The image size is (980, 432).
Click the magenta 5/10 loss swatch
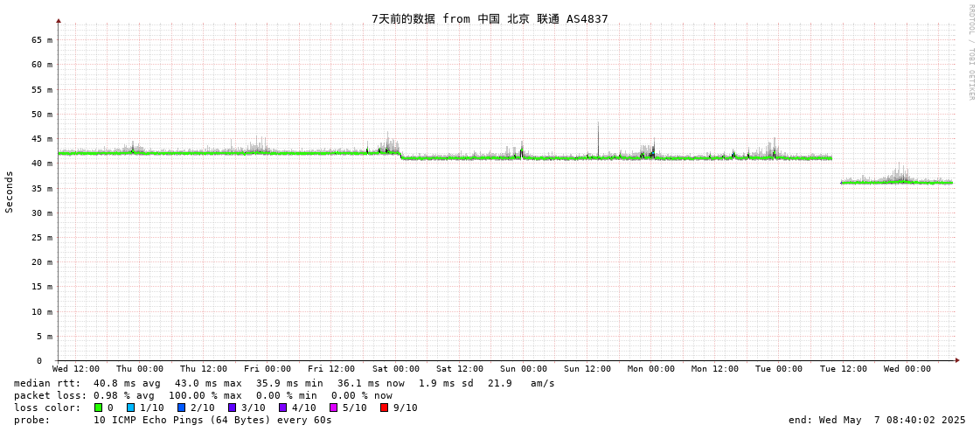tap(334, 408)
